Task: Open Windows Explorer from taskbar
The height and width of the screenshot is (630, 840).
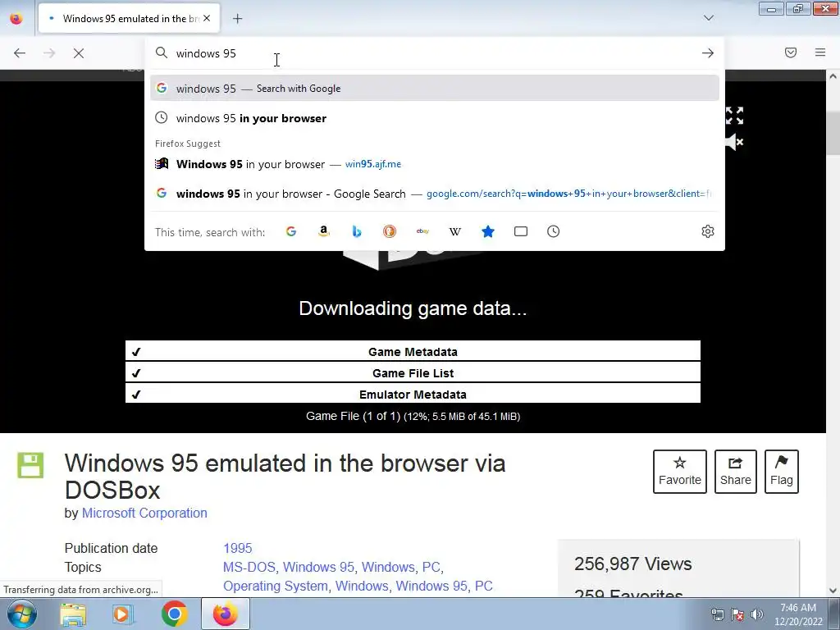Action: (73, 614)
